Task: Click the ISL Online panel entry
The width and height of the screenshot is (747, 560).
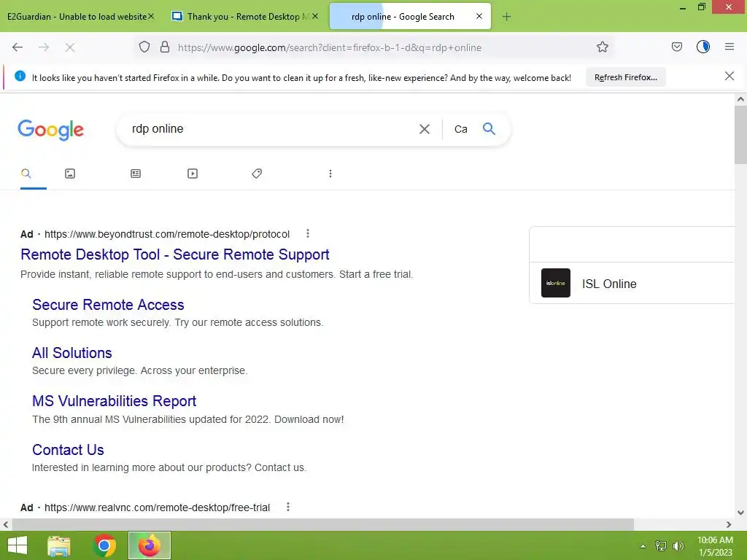Action: (632, 283)
